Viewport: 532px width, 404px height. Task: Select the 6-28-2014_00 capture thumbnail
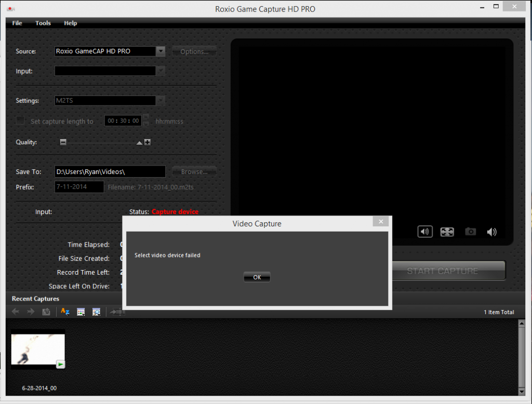[x=38, y=349]
